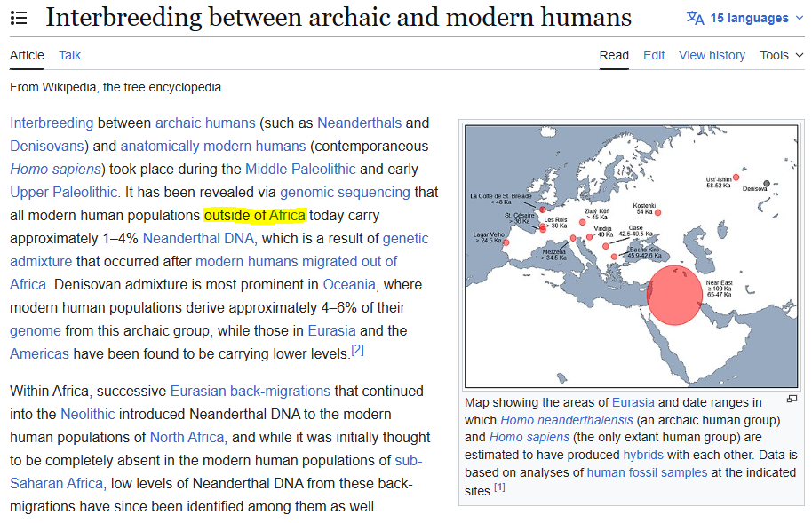The width and height of the screenshot is (812, 523).
Task: Jump to citation [1] in caption
Action: tap(499, 487)
